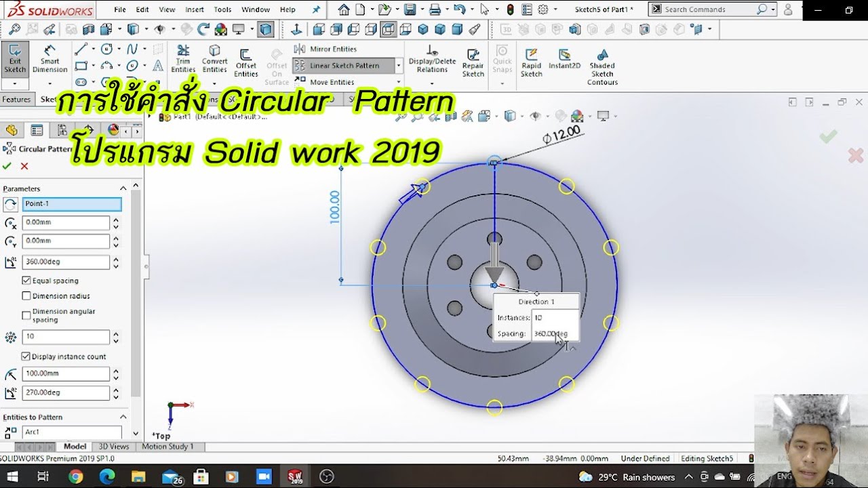Open the Insert menu

tap(195, 9)
